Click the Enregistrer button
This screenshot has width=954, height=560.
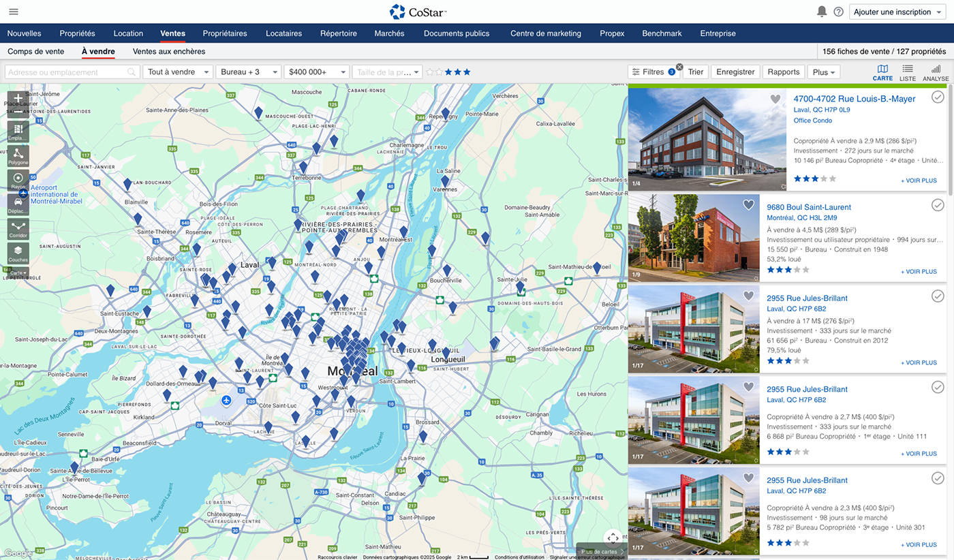[x=735, y=72]
